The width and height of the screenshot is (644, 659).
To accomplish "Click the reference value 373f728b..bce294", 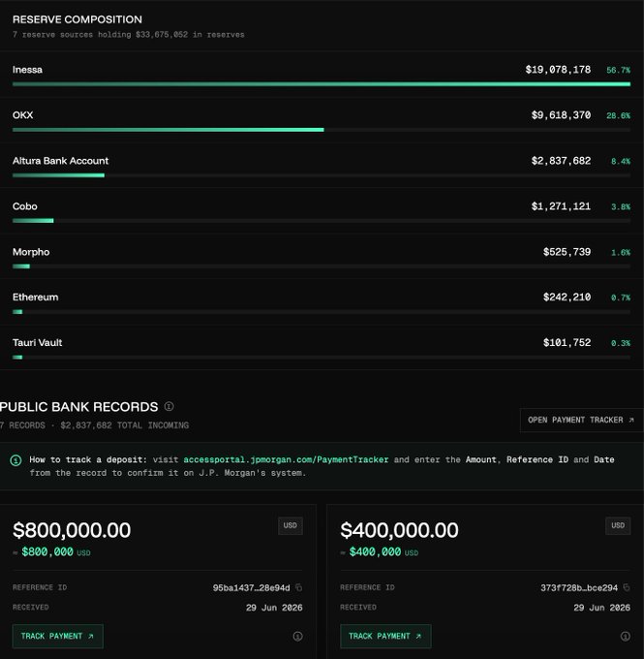I will pyautogui.click(x=579, y=588).
